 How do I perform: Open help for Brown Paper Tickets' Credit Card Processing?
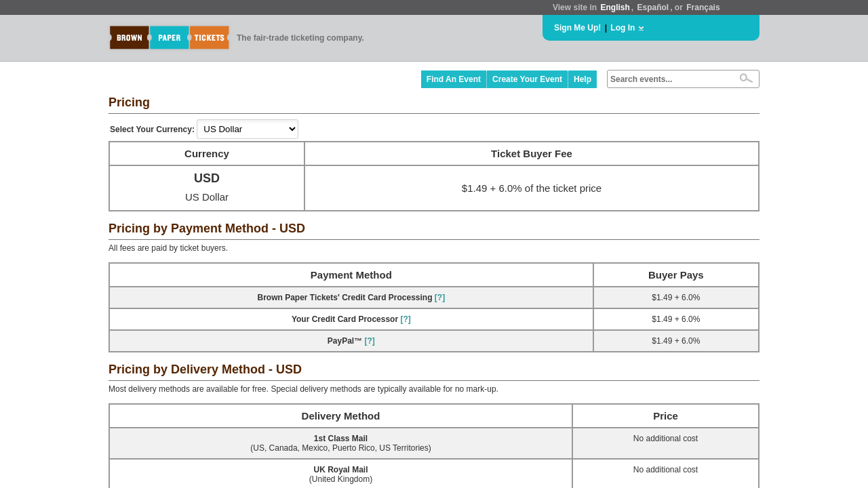click(439, 298)
